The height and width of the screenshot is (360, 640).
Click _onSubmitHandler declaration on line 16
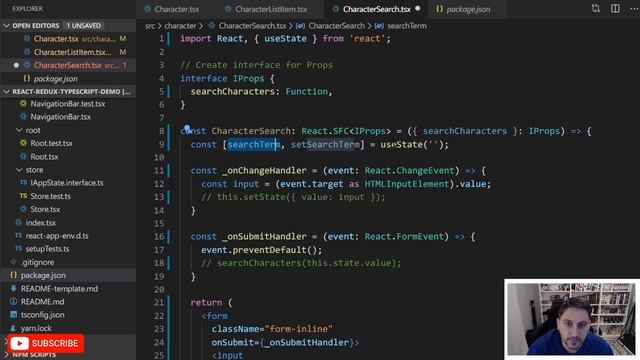click(264, 237)
